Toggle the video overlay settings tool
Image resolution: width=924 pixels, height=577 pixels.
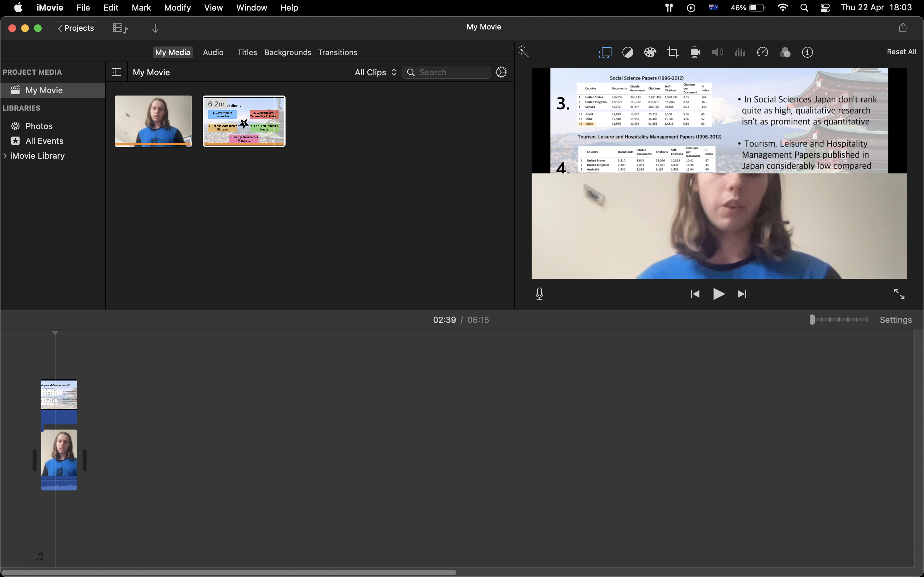pos(605,52)
